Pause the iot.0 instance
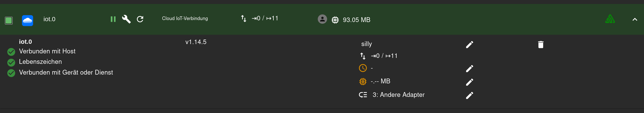644x113 pixels. point(113,19)
